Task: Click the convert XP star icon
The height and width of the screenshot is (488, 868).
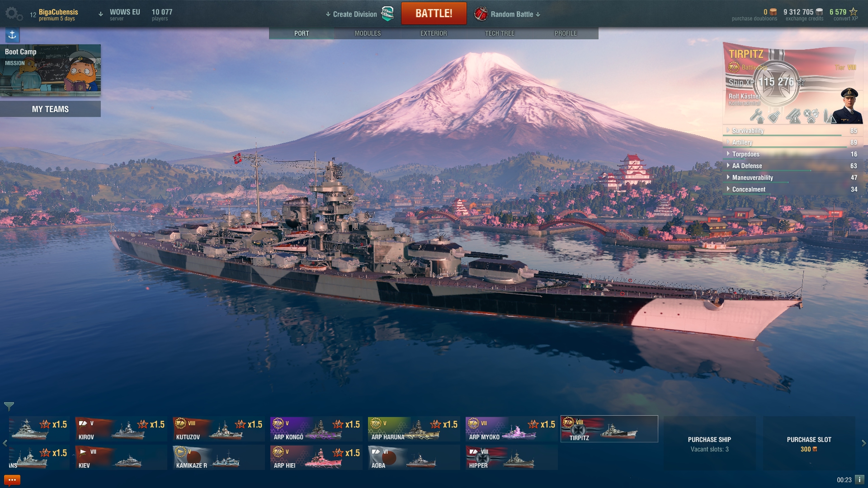Action: click(853, 12)
